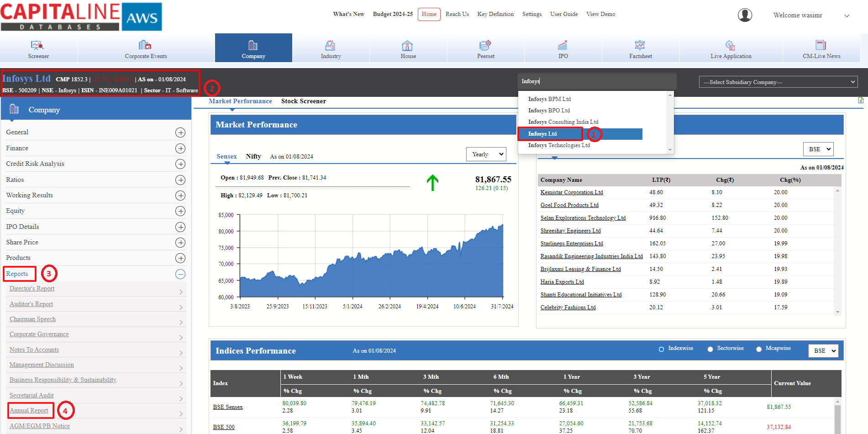Screen dimensions: 868x434
Task: Open the Celebrity Fashions Ltd link
Action: [568, 307]
